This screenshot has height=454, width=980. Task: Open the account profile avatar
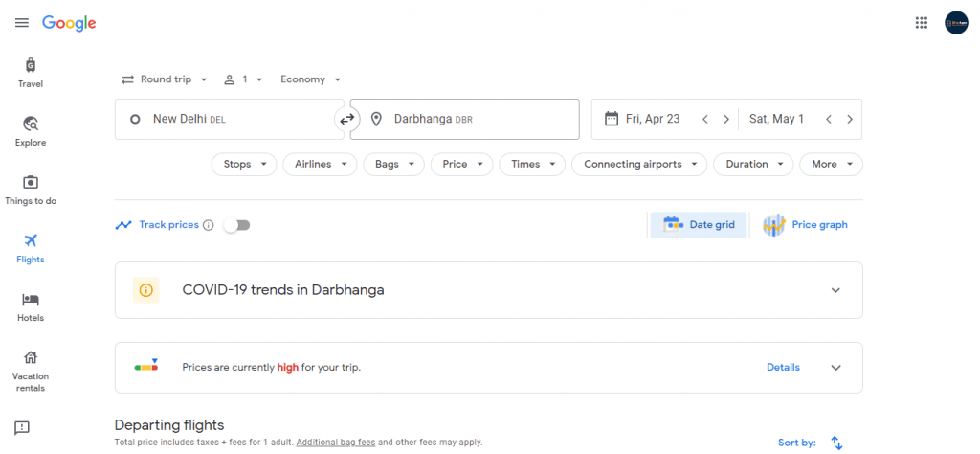coord(956,23)
